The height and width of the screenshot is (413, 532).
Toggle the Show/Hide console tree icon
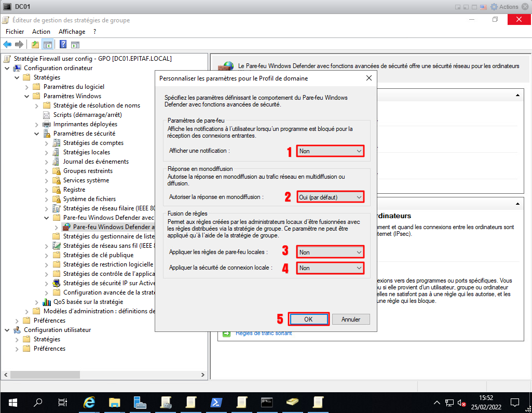(48, 44)
